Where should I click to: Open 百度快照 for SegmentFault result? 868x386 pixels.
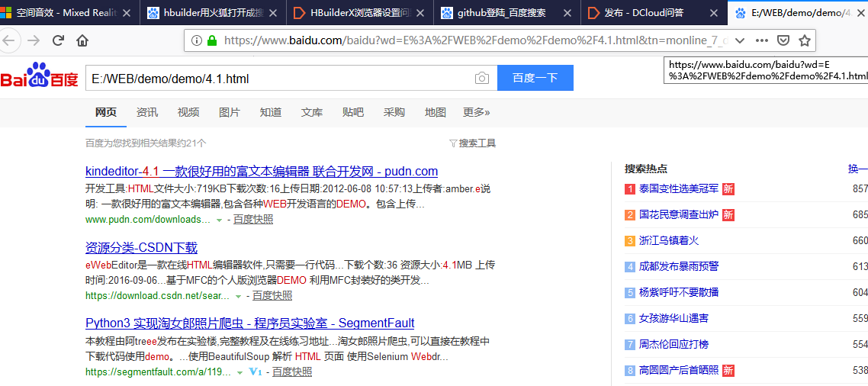(x=291, y=372)
